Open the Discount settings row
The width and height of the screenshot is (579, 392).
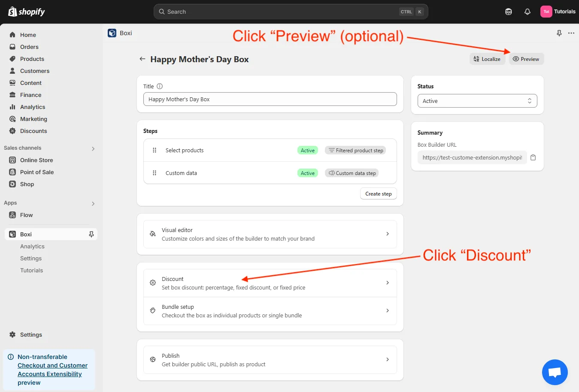(270, 283)
